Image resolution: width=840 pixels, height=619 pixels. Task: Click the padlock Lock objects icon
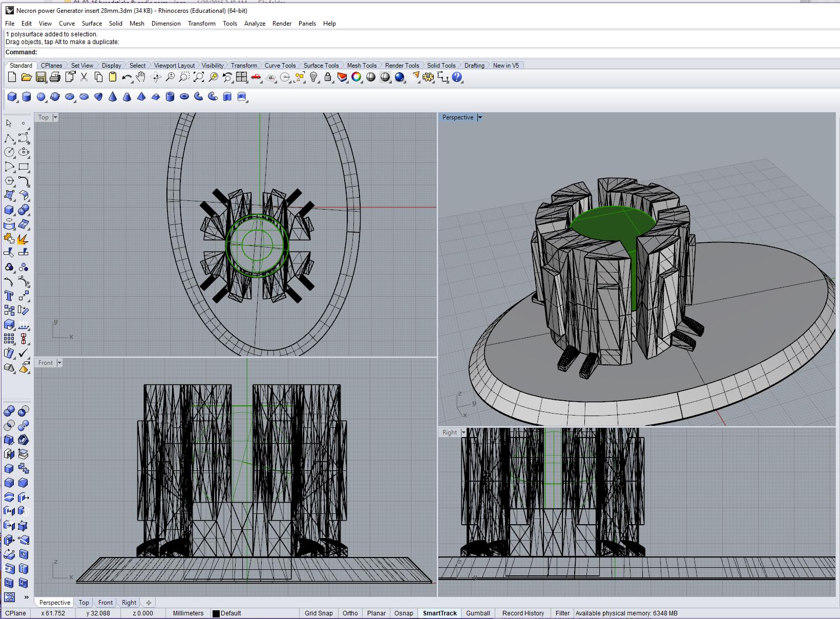[x=328, y=77]
